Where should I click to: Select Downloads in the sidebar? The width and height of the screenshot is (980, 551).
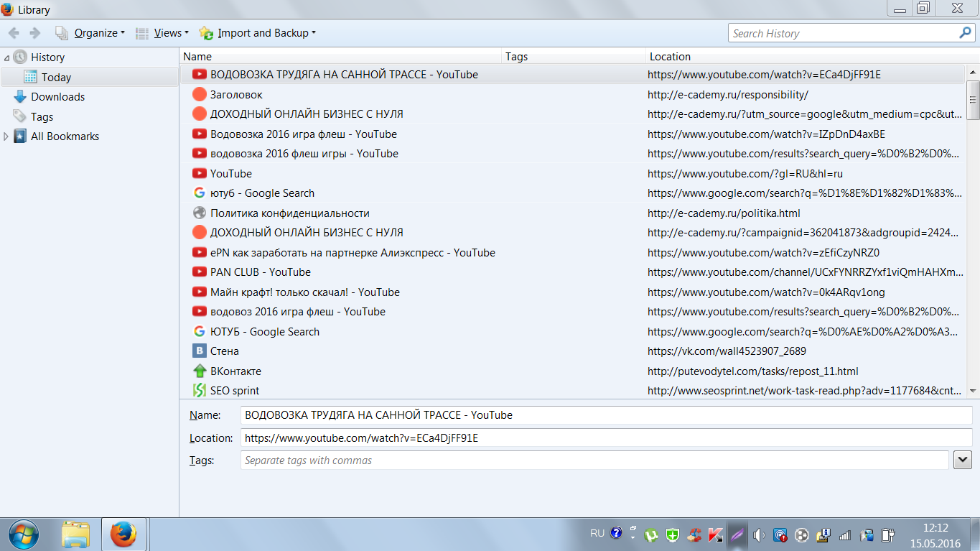coord(57,97)
